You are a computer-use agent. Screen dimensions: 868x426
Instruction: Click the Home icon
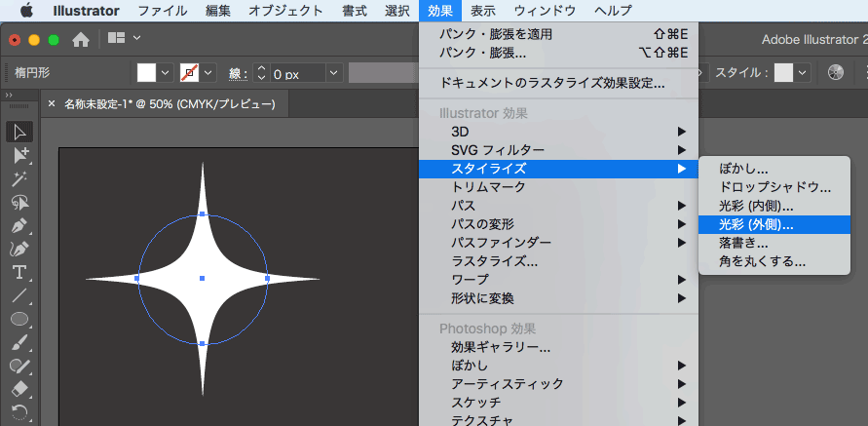click(81, 39)
